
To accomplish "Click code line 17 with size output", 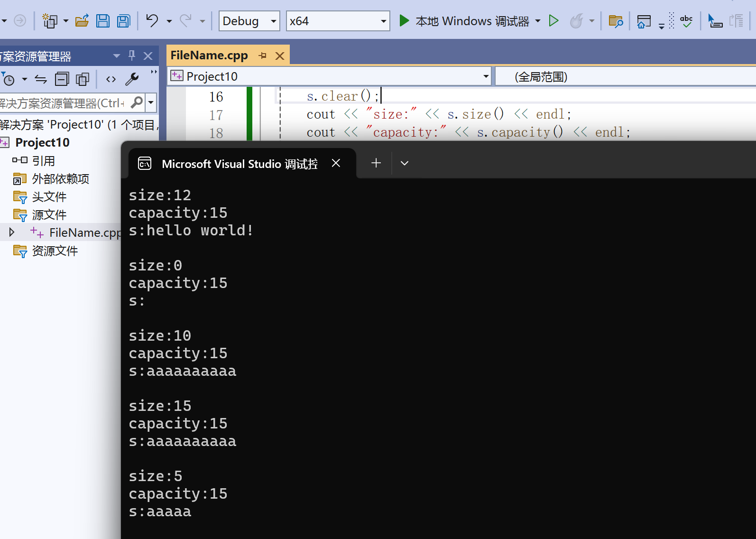I will (x=439, y=114).
